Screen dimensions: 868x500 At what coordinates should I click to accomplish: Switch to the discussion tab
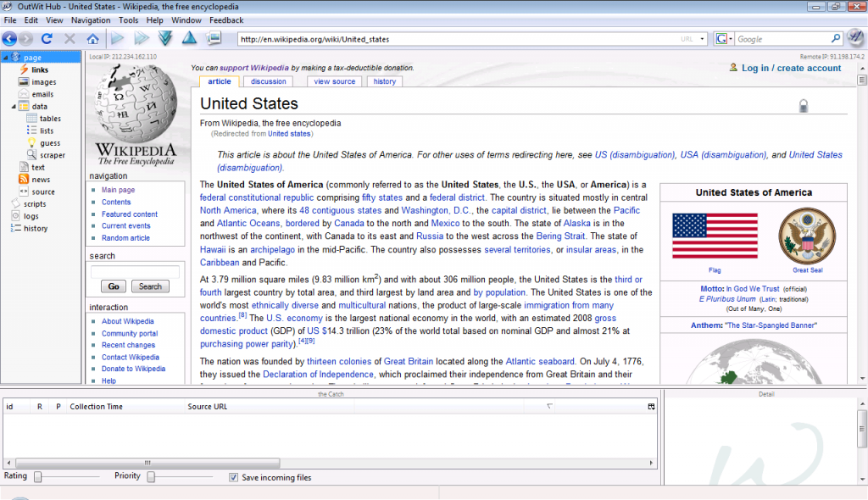pyautogui.click(x=268, y=81)
